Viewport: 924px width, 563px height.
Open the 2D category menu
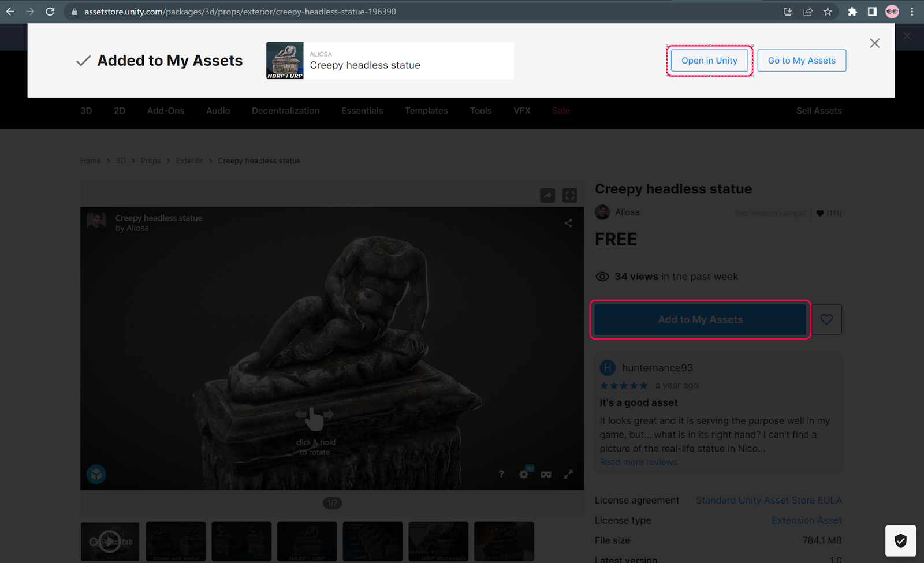(x=120, y=111)
